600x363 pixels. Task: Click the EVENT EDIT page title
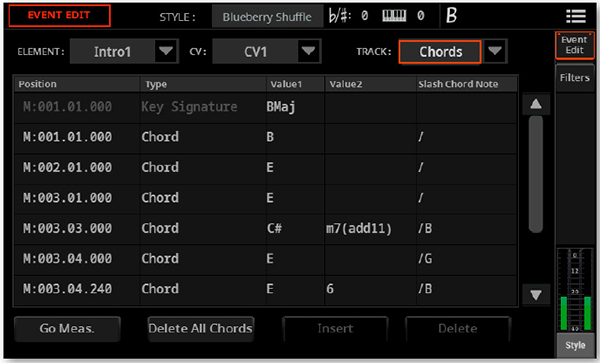tap(59, 15)
